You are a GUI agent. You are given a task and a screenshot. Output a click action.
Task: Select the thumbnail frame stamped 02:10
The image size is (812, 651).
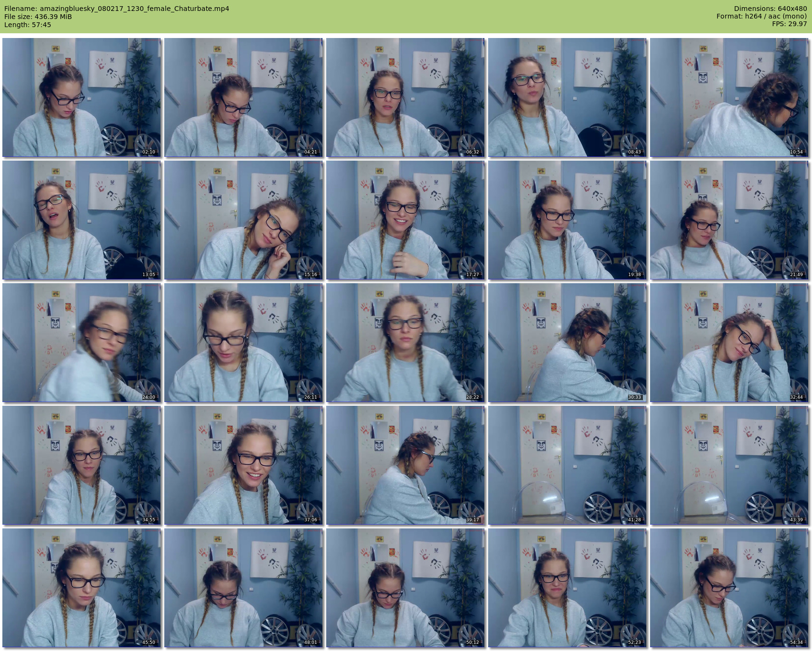82,97
